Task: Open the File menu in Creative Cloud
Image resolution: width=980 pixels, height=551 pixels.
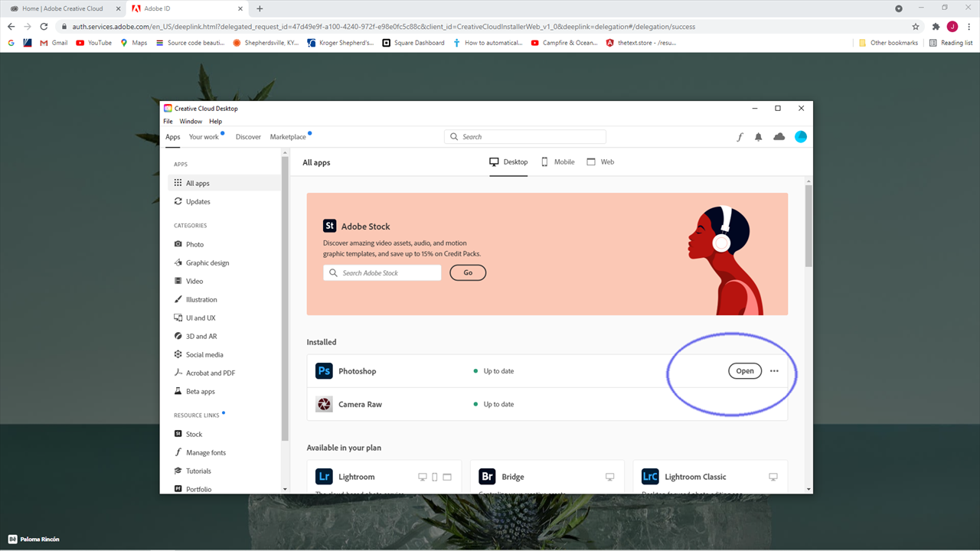Action: [x=168, y=122]
